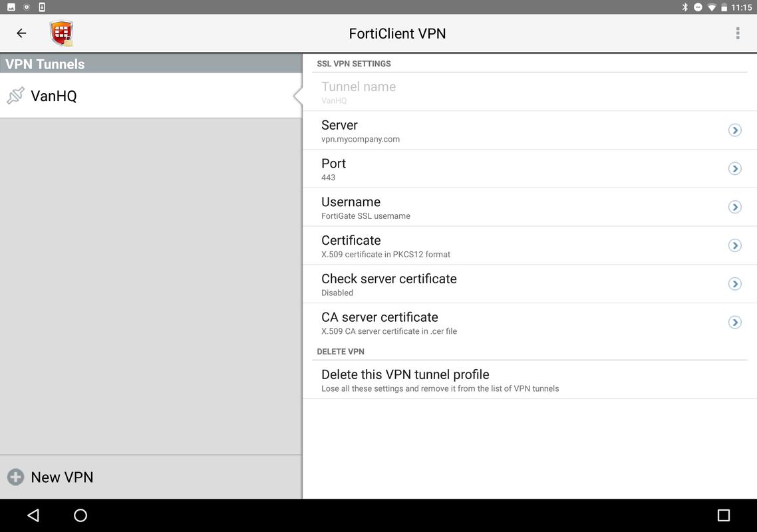The height and width of the screenshot is (532, 757).
Task: Click the Disabled status text
Action: point(337,293)
